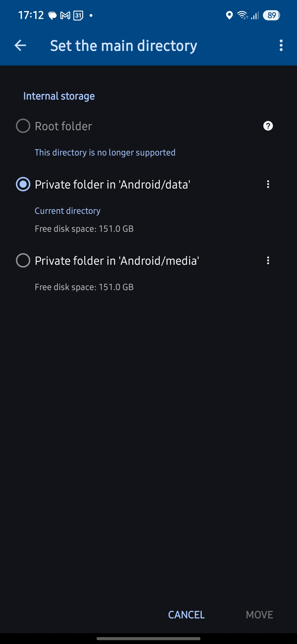Viewport: 297px width, 644px height.
Task: Open options for 'Android/data' folder
Action: [268, 184]
